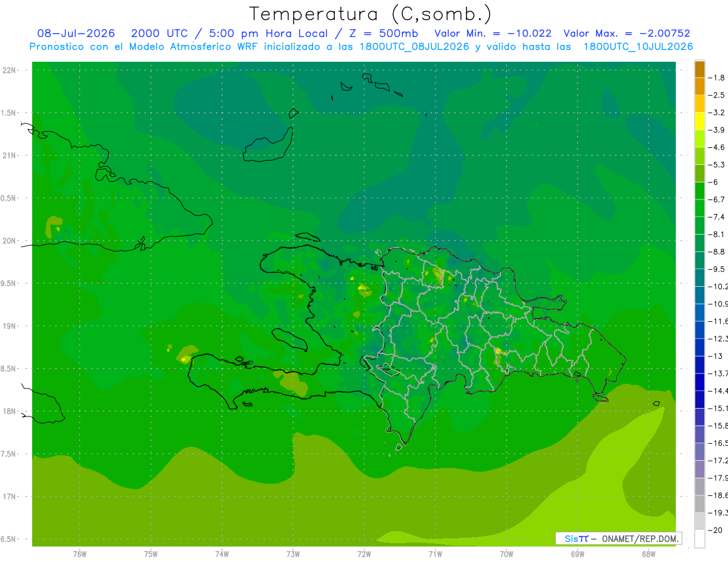Click the '20N' latitude label
728x562 pixels.
click(10, 241)
